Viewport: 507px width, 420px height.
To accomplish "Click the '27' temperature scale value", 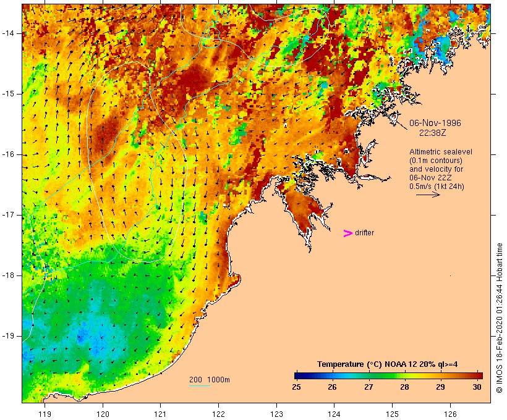I will click(369, 387).
